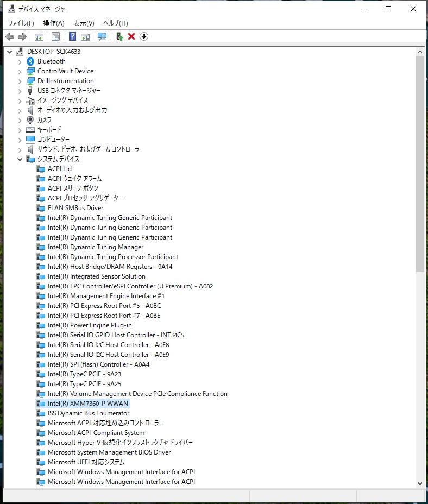Select Intel(R) TypeC PCIE - 9A23

pyautogui.click(x=84, y=374)
